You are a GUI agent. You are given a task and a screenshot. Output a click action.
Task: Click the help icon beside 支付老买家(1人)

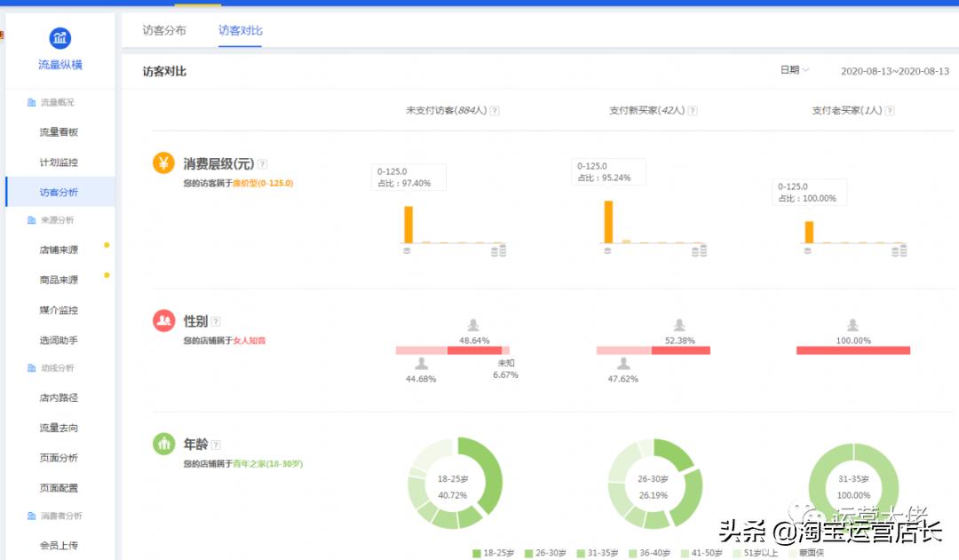point(892,110)
